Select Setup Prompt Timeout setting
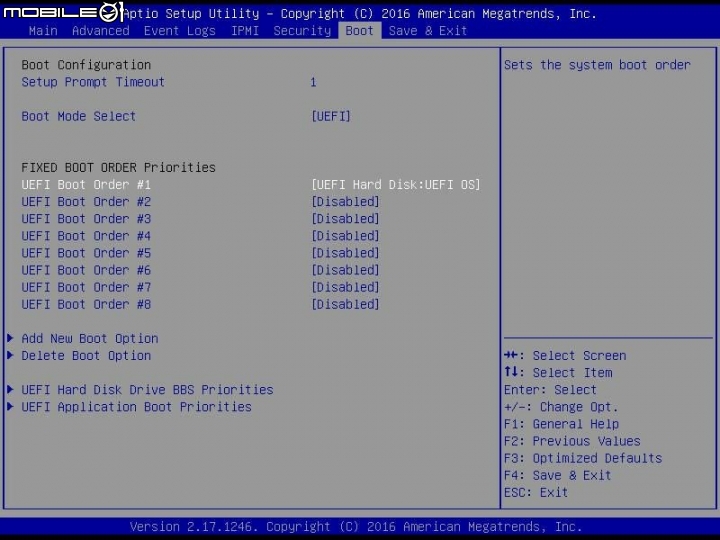The width and height of the screenshot is (720, 540). [x=93, y=82]
